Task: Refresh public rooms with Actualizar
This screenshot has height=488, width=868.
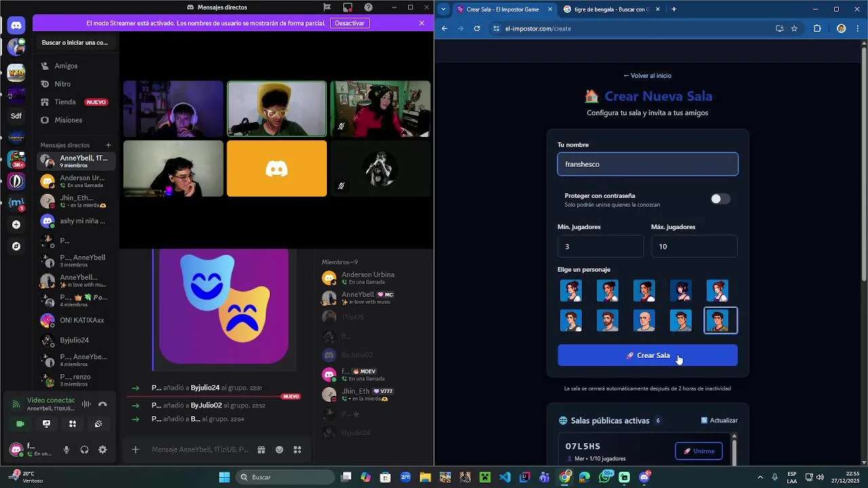Action: [719, 420]
